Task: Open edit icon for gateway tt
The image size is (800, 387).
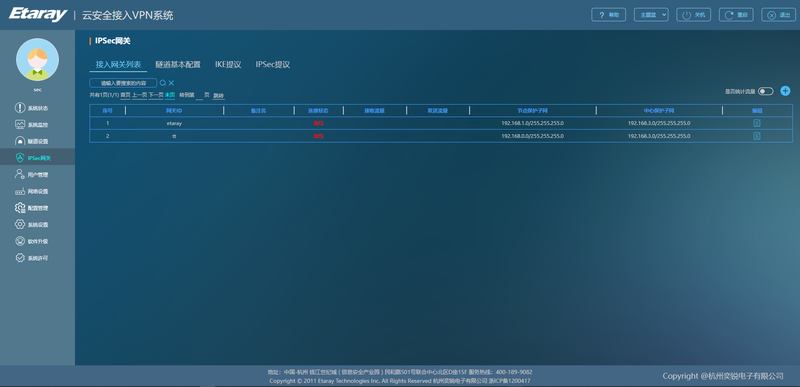Action: [757, 136]
